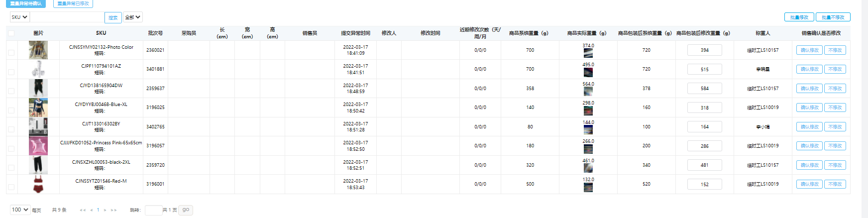Expand the SKU search-type dropdown
868x218 pixels.
coord(19,17)
